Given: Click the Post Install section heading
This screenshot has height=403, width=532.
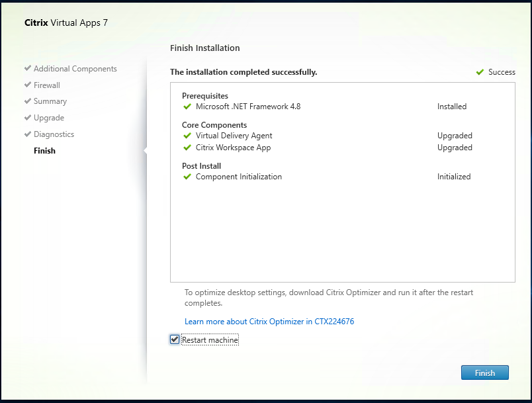Looking at the screenshot, I should pyautogui.click(x=201, y=166).
